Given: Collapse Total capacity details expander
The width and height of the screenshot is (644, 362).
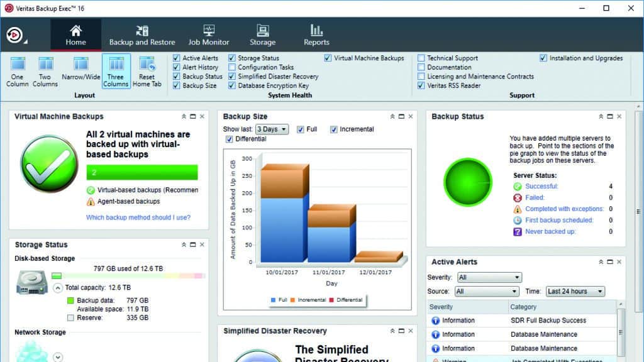Looking at the screenshot, I should pyautogui.click(x=58, y=288).
